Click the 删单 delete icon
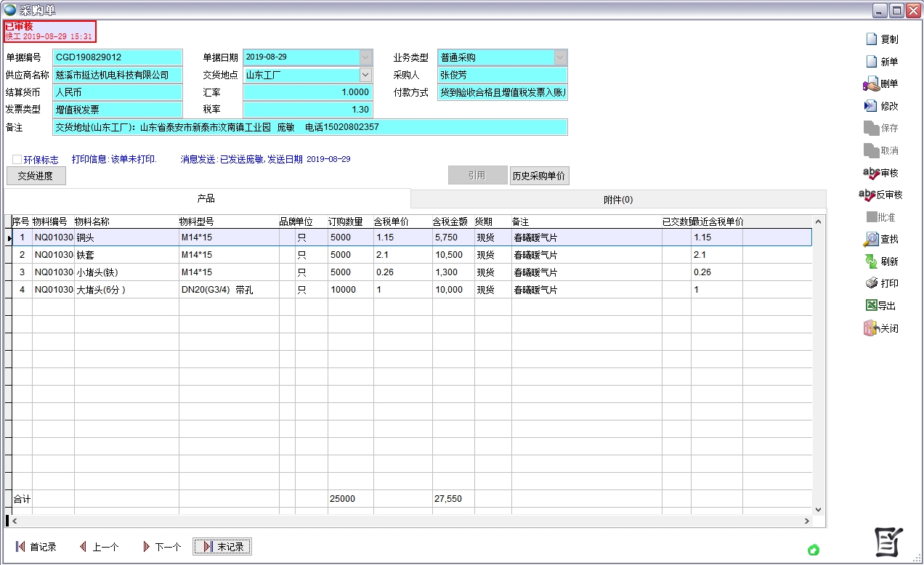The image size is (924, 565). (x=880, y=82)
